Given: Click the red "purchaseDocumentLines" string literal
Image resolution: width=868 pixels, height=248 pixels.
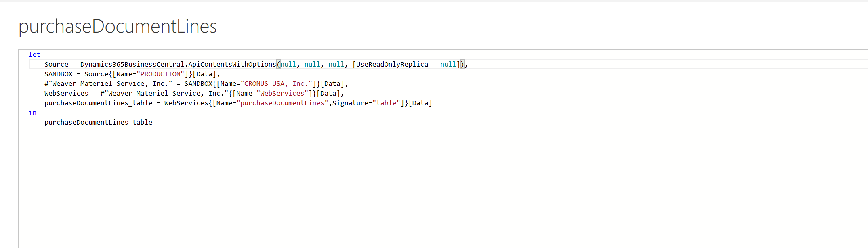Looking at the screenshot, I should (282, 103).
